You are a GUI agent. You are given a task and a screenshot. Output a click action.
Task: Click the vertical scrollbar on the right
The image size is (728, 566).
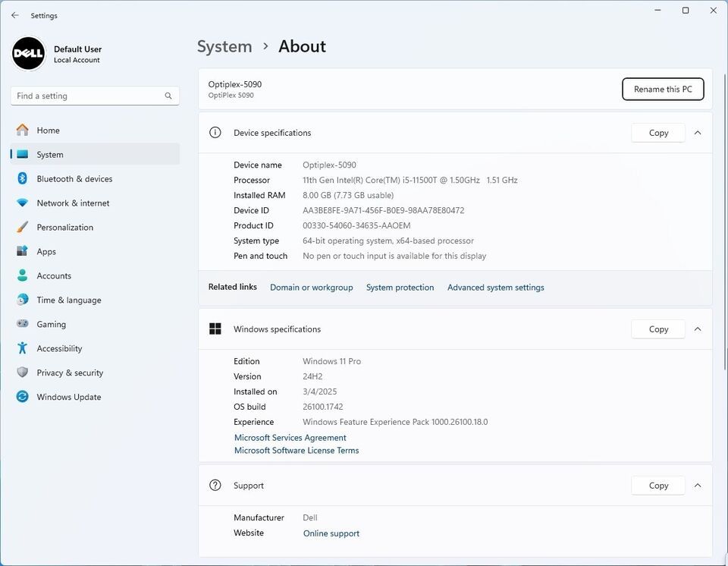[725, 222]
